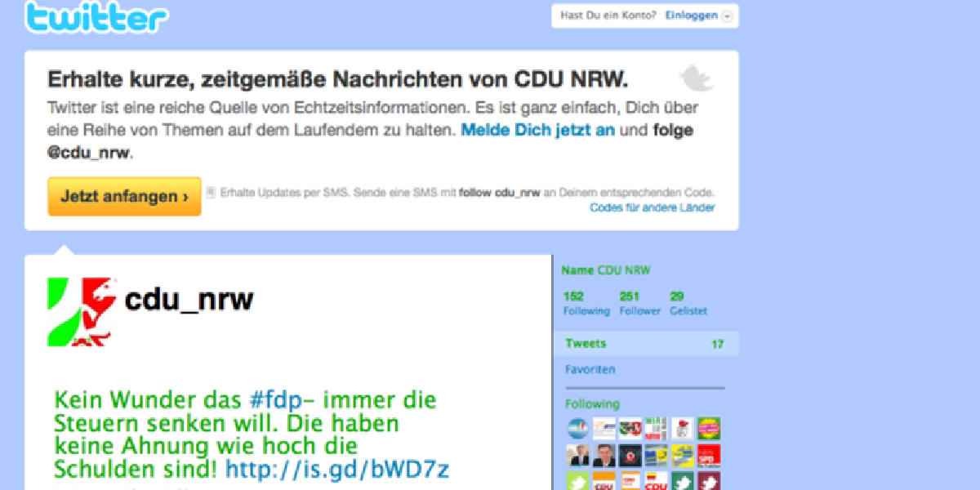980x490 pixels.
Task: Open the dark avatar with red emblem
Action: point(630,455)
